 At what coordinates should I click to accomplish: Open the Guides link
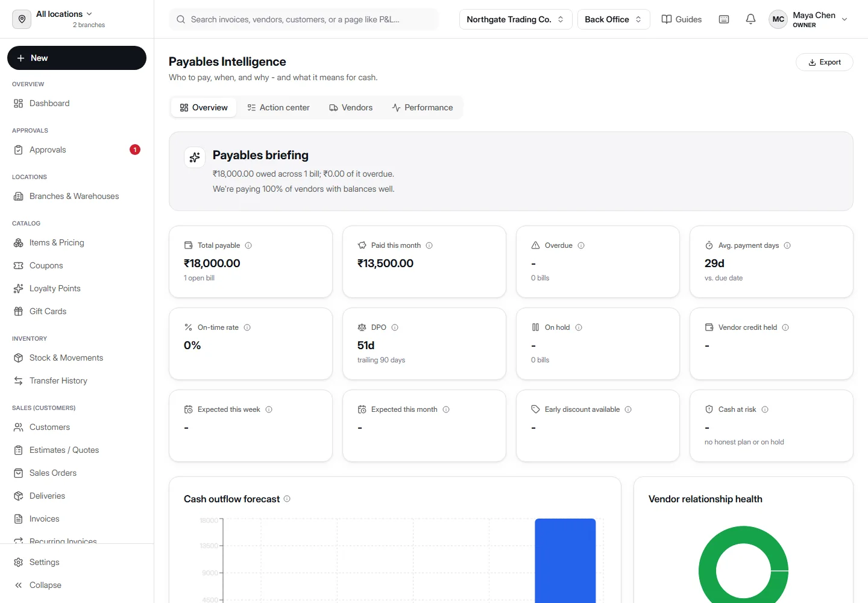pyautogui.click(x=682, y=19)
